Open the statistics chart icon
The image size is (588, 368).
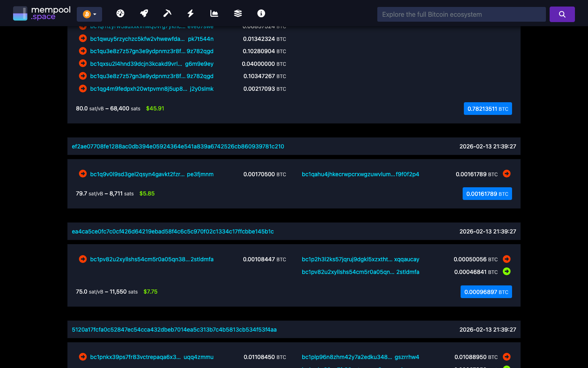pyautogui.click(x=214, y=13)
